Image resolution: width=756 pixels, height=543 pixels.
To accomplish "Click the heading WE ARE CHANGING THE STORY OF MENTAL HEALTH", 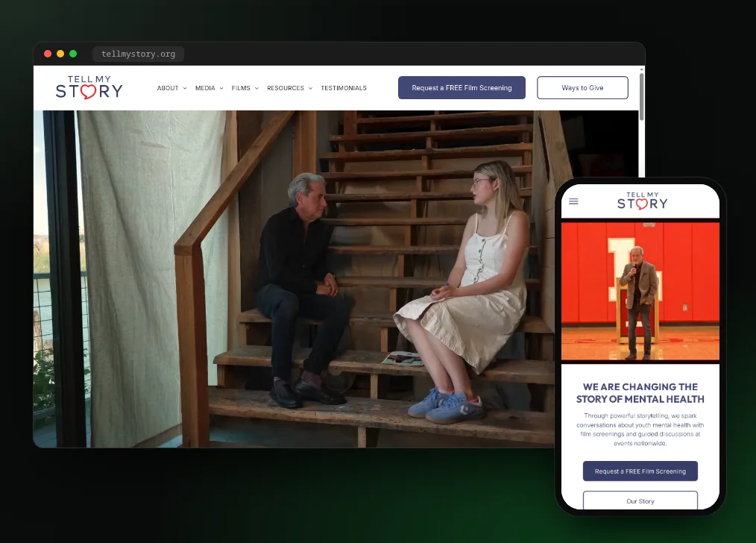I will pos(640,393).
